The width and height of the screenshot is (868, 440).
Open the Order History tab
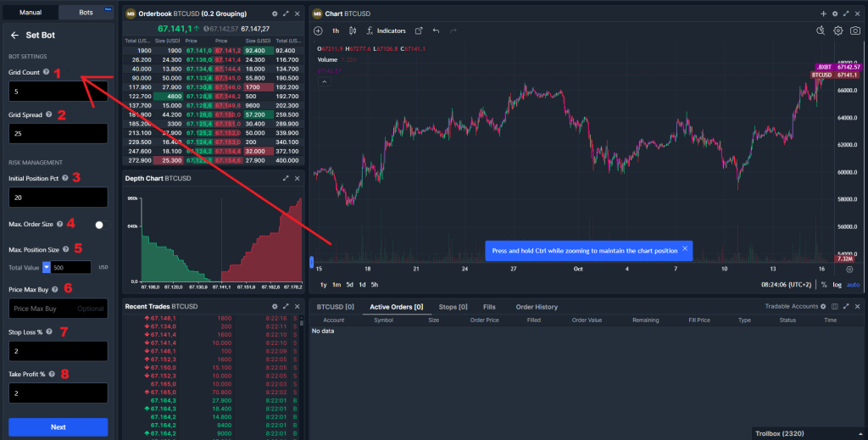coord(537,306)
